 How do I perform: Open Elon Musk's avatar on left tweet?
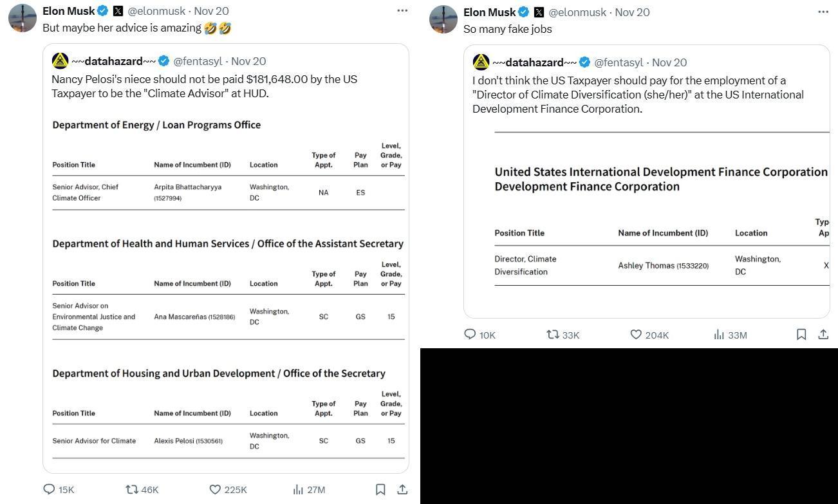(23, 18)
